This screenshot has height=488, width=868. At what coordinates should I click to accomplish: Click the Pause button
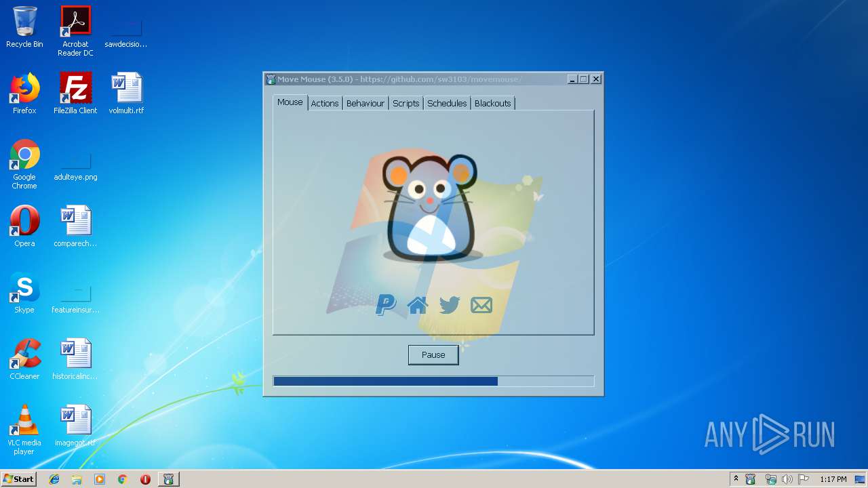pyautogui.click(x=433, y=354)
